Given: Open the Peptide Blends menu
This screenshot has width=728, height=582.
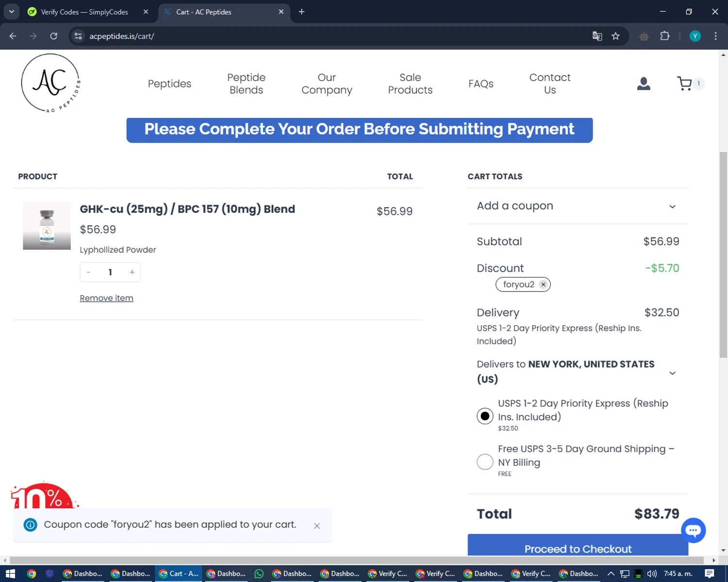Looking at the screenshot, I should [247, 84].
